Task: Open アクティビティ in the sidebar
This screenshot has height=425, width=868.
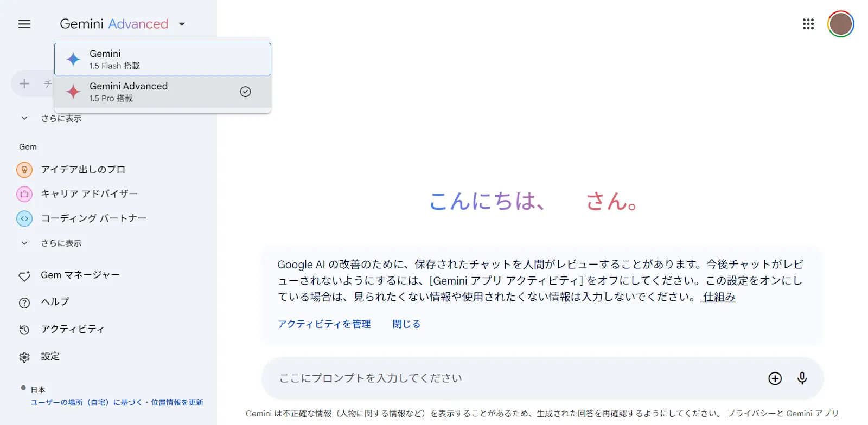Action: tap(72, 330)
